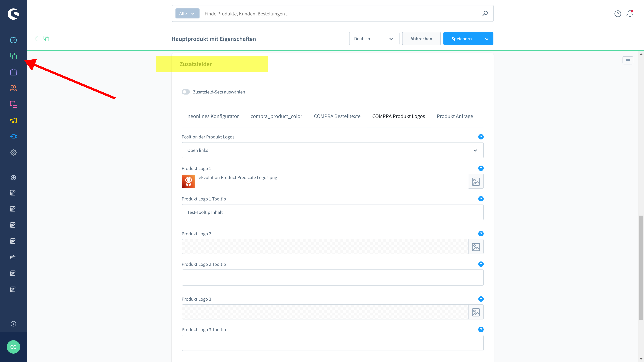Go back with the left chevron
644x362 pixels.
36,38
